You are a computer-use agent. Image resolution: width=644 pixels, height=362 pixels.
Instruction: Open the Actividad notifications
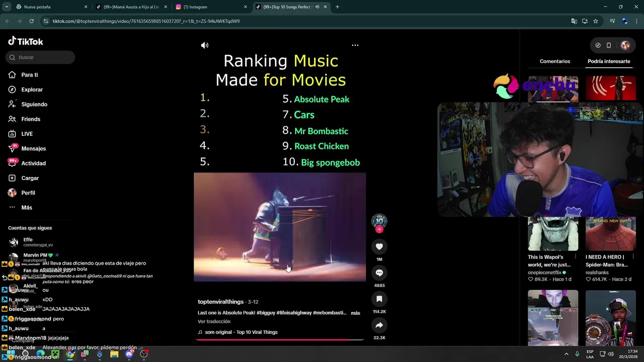[x=33, y=163]
